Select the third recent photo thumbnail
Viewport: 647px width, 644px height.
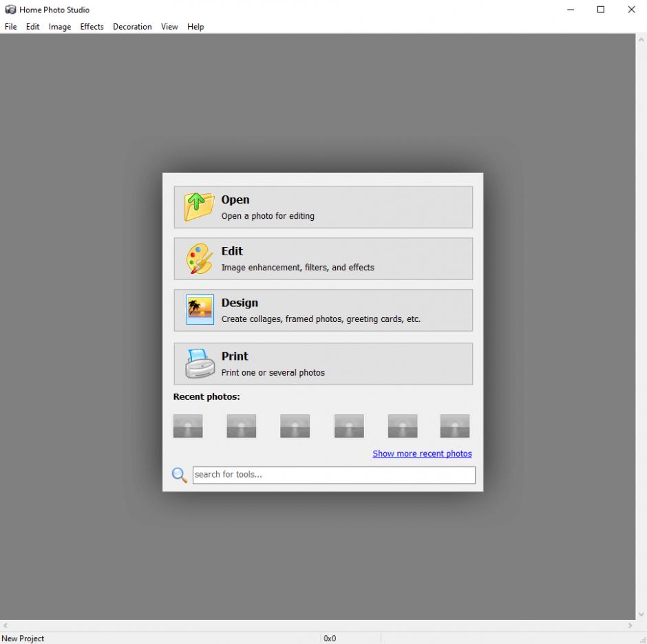tap(295, 426)
